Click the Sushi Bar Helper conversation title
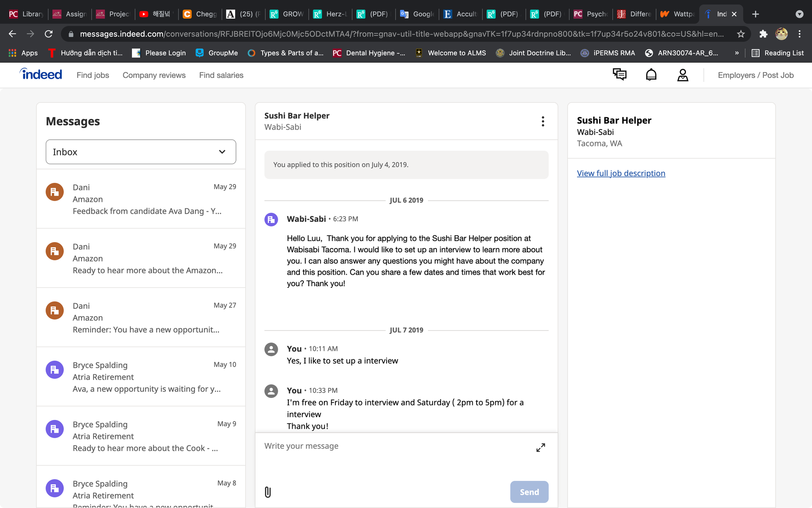812x508 pixels. pyautogui.click(x=296, y=116)
